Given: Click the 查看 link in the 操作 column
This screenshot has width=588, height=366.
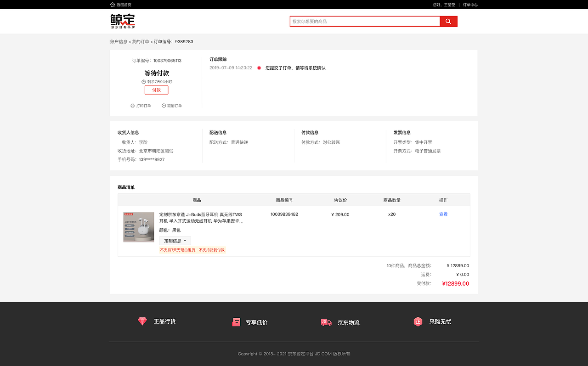Looking at the screenshot, I should pyautogui.click(x=443, y=214).
